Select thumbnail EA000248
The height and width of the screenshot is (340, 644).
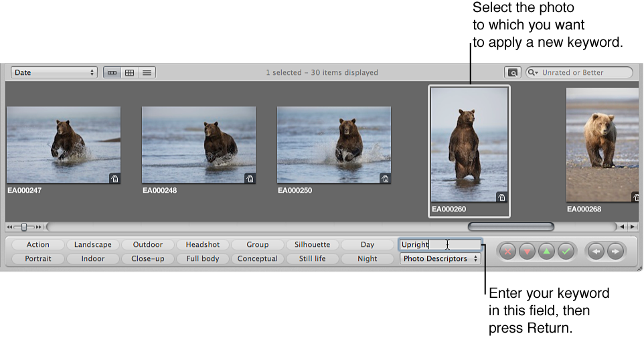coord(199,145)
